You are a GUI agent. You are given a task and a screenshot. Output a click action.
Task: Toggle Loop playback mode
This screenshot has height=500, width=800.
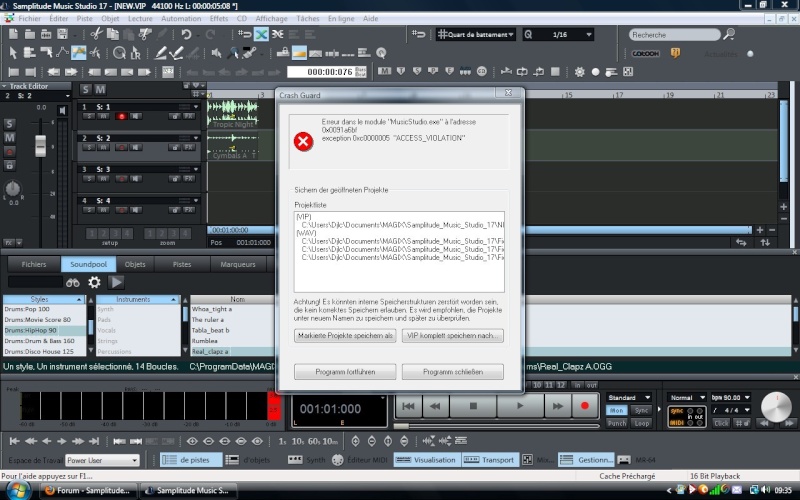pyautogui.click(x=641, y=423)
